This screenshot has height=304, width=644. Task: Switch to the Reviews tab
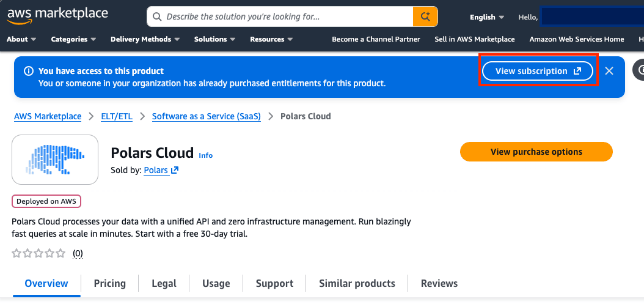pos(439,283)
